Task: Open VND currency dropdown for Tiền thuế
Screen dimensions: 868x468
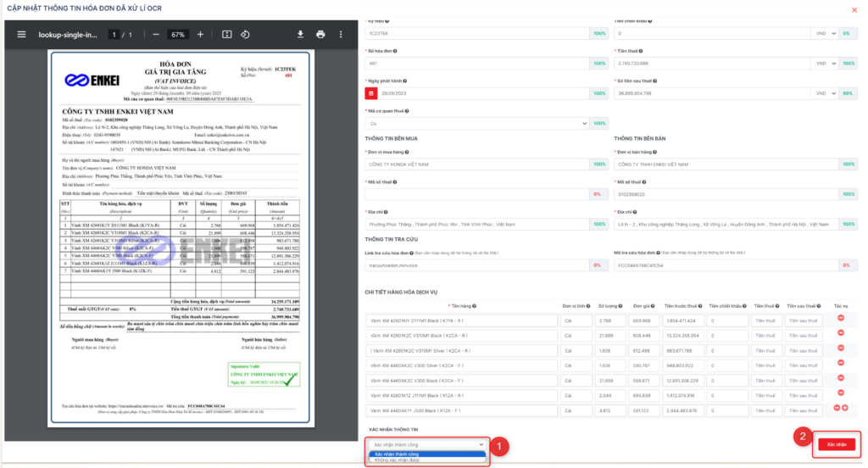Action: [x=826, y=64]
